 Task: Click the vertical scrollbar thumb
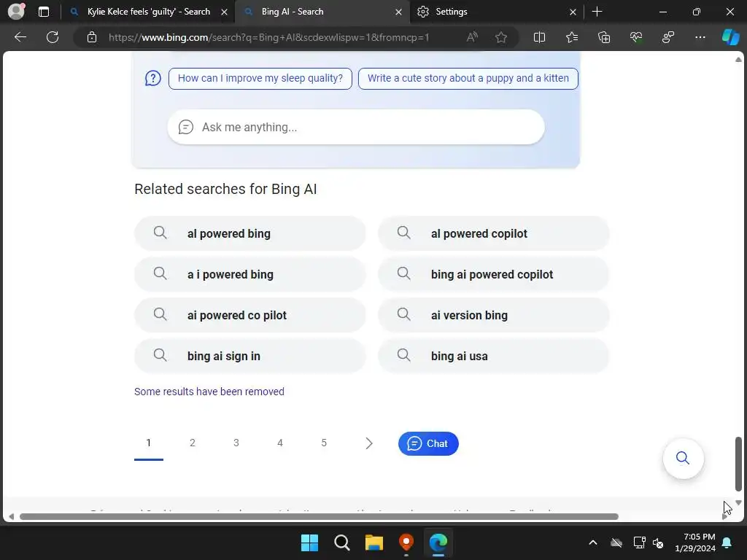(738, 463)
